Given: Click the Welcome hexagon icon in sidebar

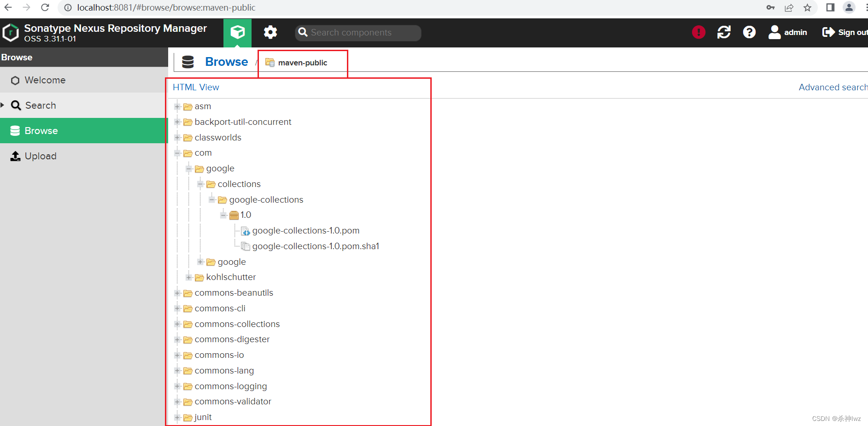Looking at the screenshot, I should [x=15, y=81].
